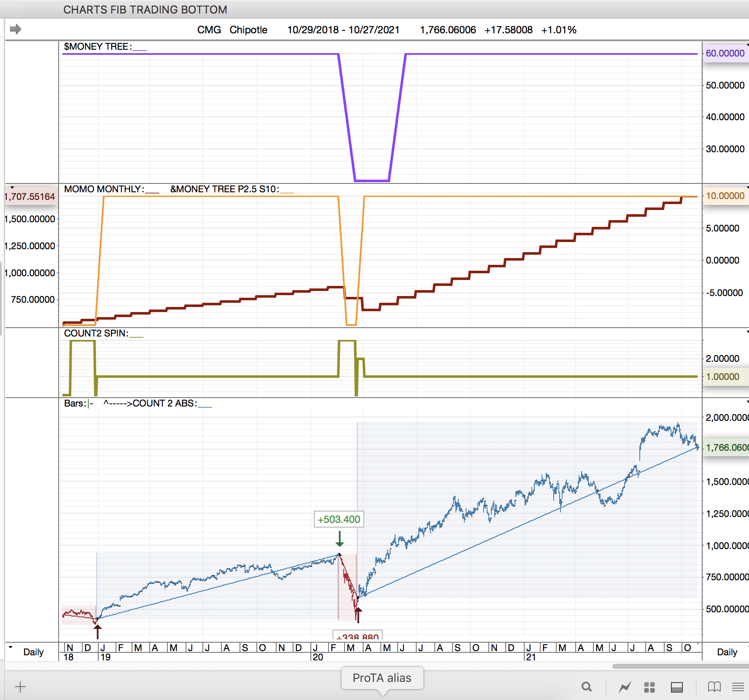Click the orange 10.00000 value tag
The height and width of the screenshot is (700, 749).
coord(725,196)
